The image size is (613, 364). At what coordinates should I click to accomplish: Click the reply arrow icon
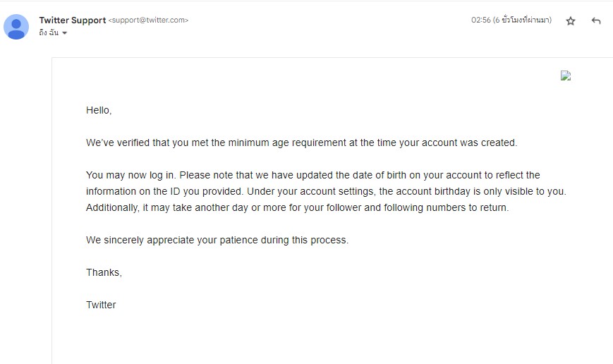[596, 20]
